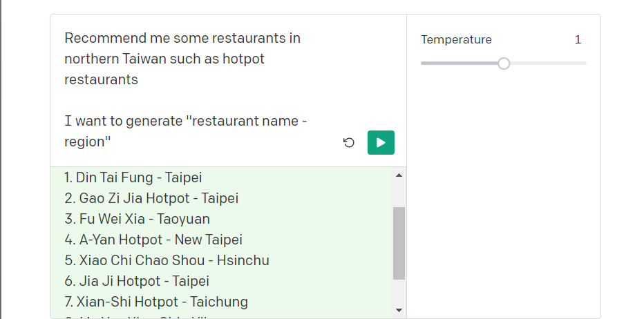This screenshot has height=319, width=644.
Task: Click the 'A-Yan Hotpot - New Taipei' result
Action: (x=153, y=240)
